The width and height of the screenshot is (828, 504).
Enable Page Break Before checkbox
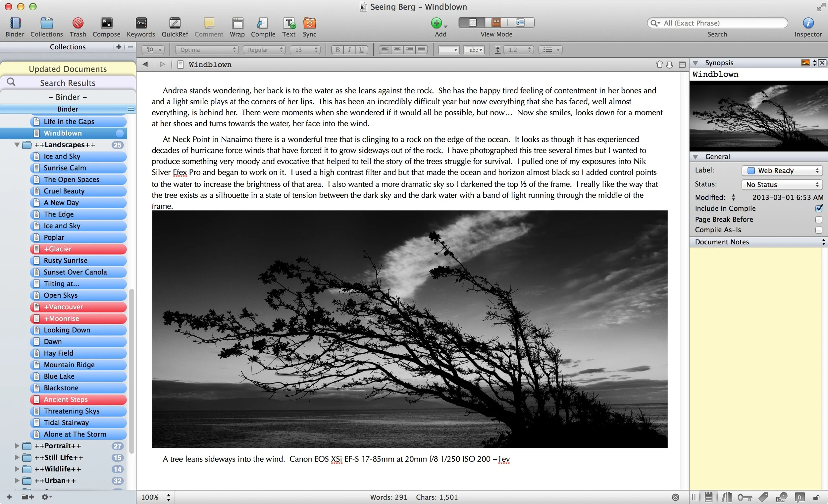(819, 220)
